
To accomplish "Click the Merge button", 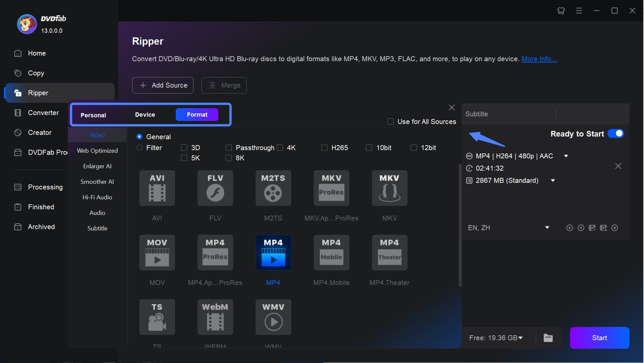I will [x=224, y=85].
